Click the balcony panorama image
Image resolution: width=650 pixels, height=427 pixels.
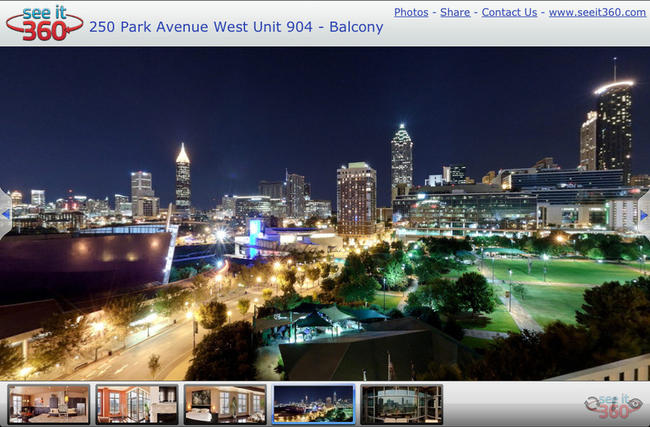325,214
